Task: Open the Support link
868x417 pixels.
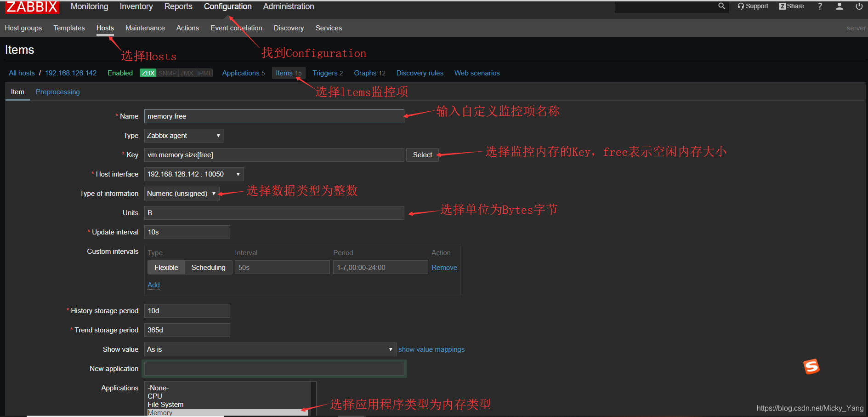Action: 753,6
